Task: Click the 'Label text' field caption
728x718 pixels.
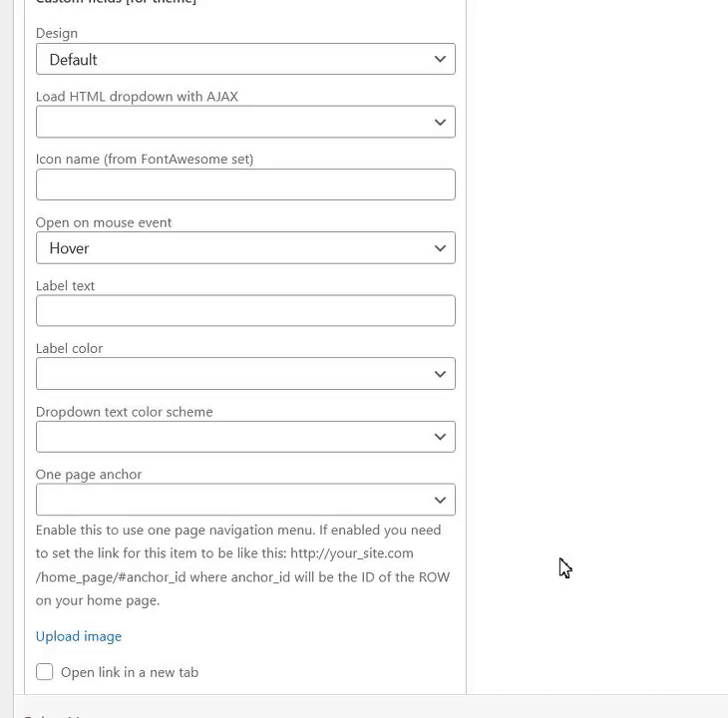Action: tap(66, 285)
